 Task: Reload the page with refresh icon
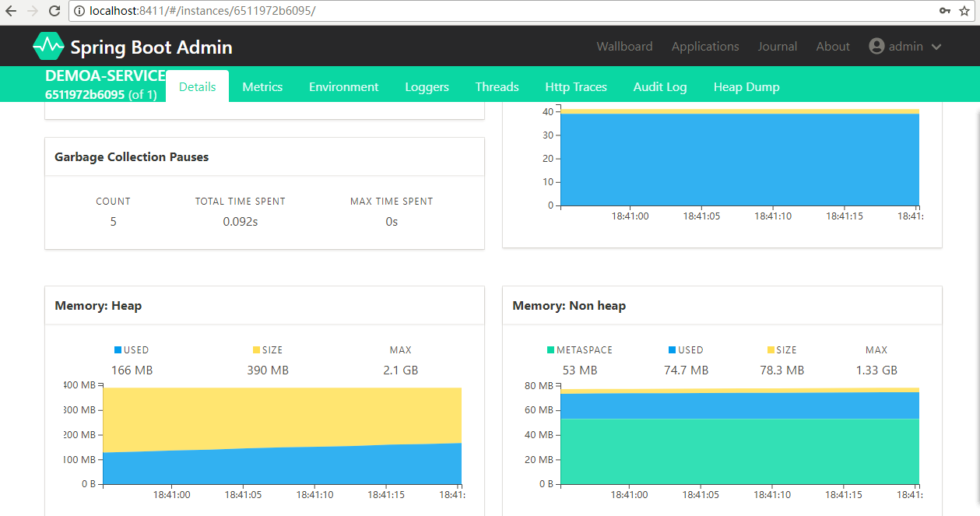pos(54,11)
